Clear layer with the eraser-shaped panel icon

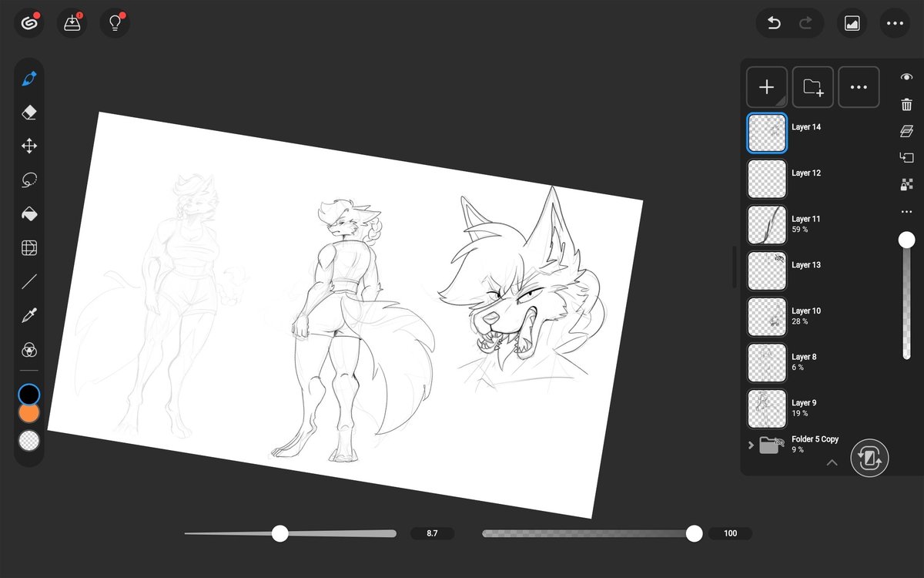pos(907,131)
